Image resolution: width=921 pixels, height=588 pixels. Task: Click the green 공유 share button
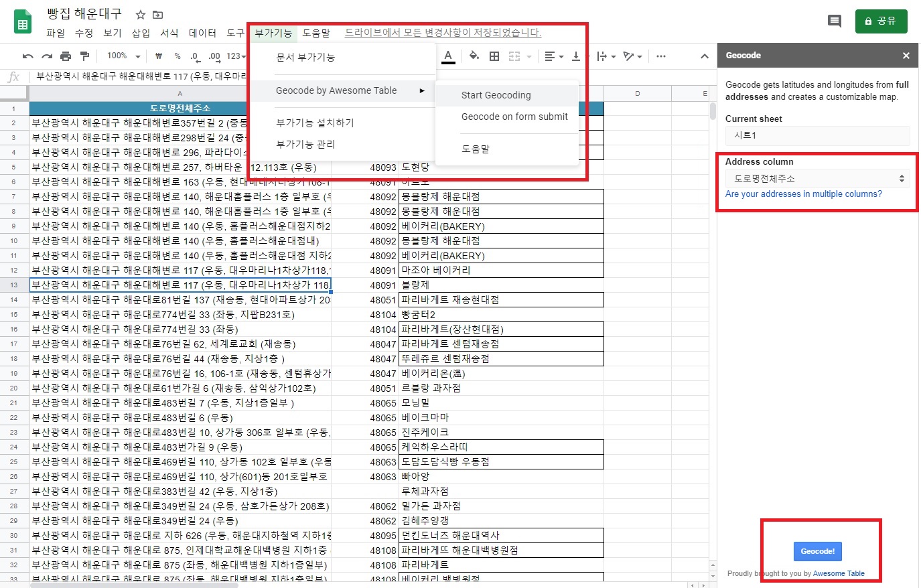click(x=881, y=21)
